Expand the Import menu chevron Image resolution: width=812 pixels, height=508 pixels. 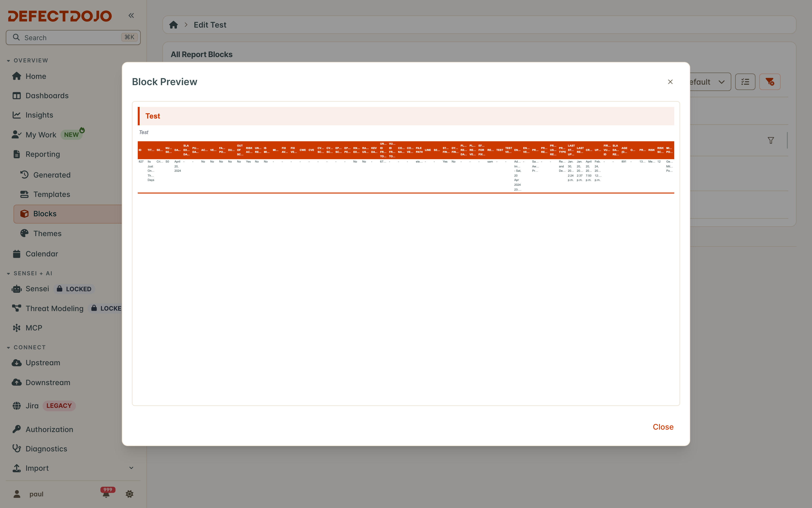tap(131, 468)
